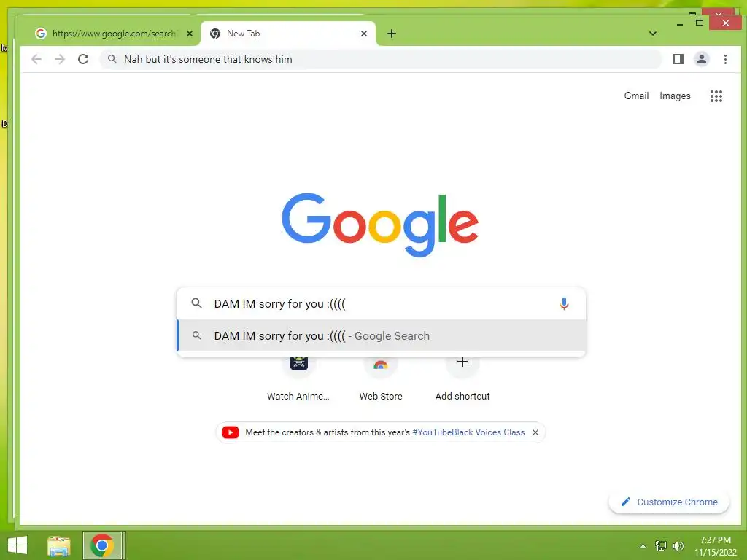Open the Gmail link

(636, 96)
